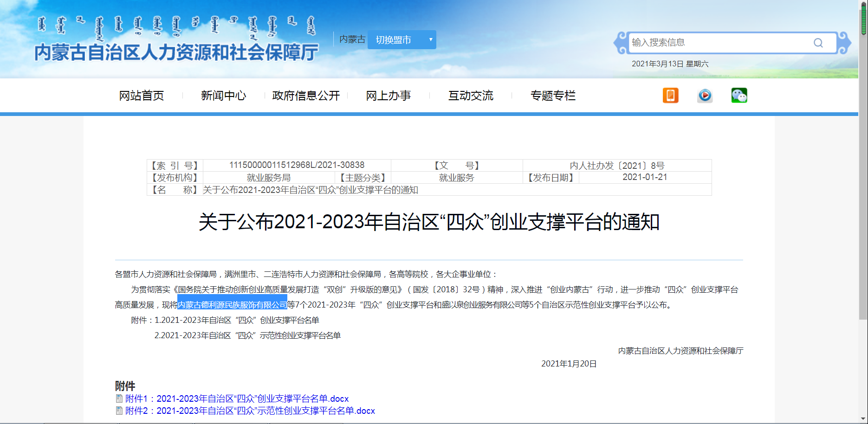Click the document icon beside 附件2
Viewport: 868px width, 424px height.
pyautogui.click(x=120, y=411)
